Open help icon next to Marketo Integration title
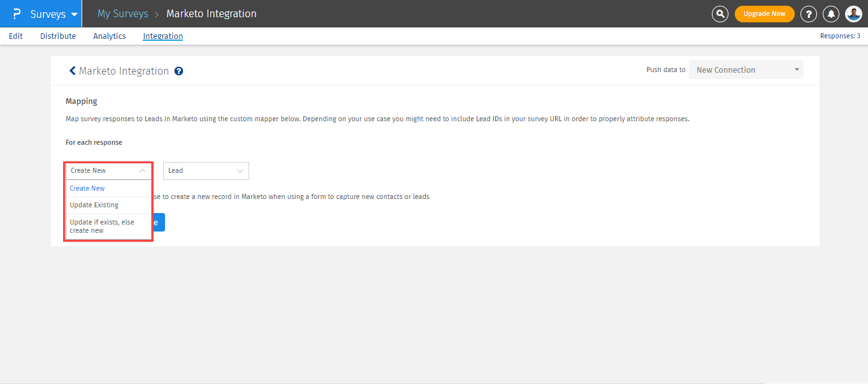The image size is (868, 384). [x=179, y=71]
